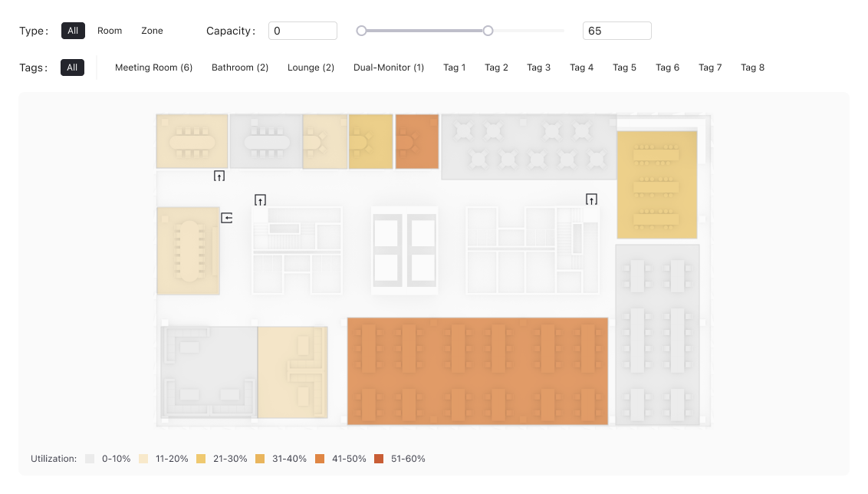The height and width of the screenshot is (494, 868).
Task: Click the 0-10% utilization legend swatch
Action: click(x=90, y=459)
